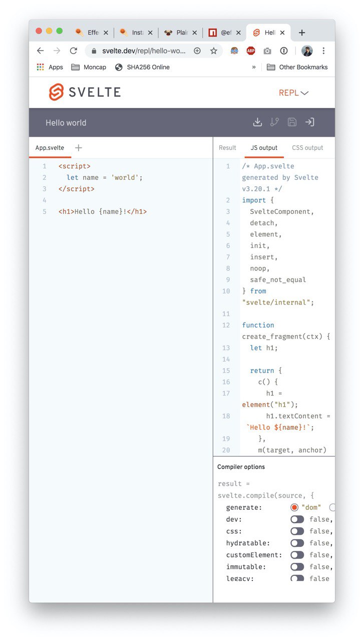Open a new browser tab

[302, 33]
